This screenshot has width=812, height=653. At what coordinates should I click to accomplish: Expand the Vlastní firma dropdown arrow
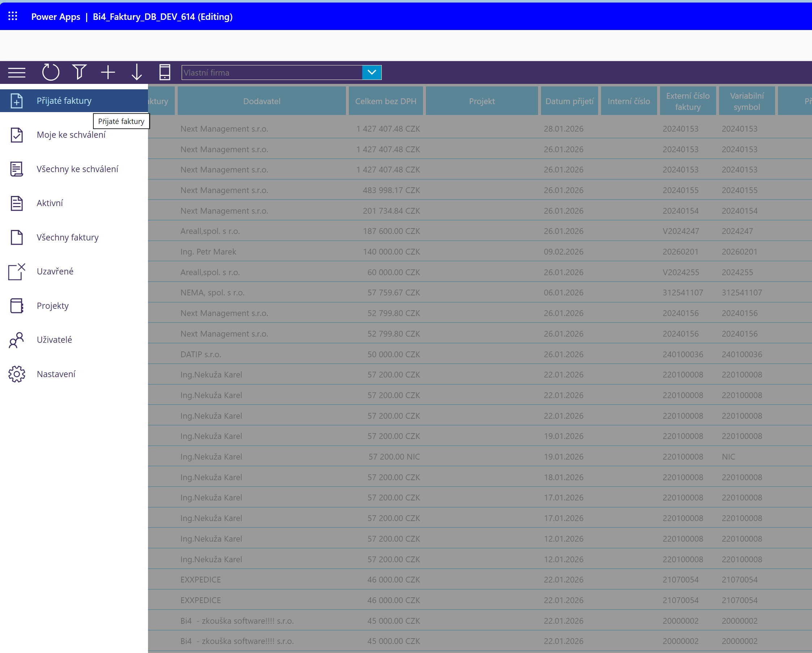[x=371, y=72]
